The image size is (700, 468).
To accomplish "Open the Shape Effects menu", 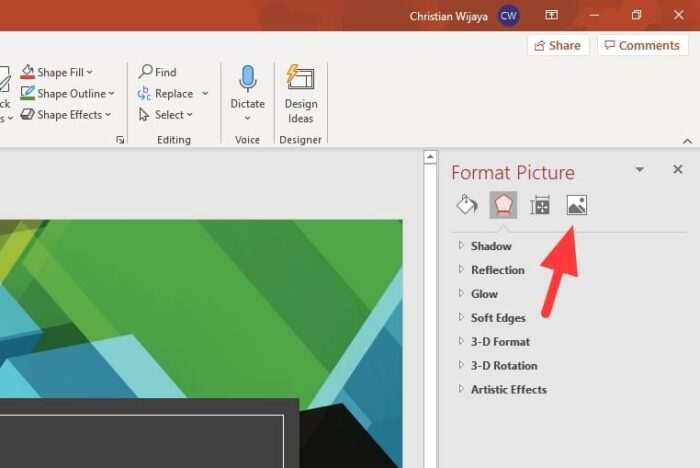I will tap(66, 115).
